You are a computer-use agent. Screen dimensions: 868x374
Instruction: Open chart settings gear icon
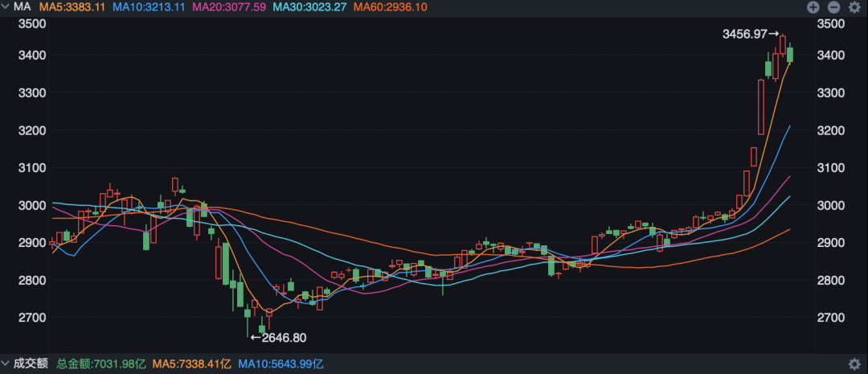click(x=854, y=7)
